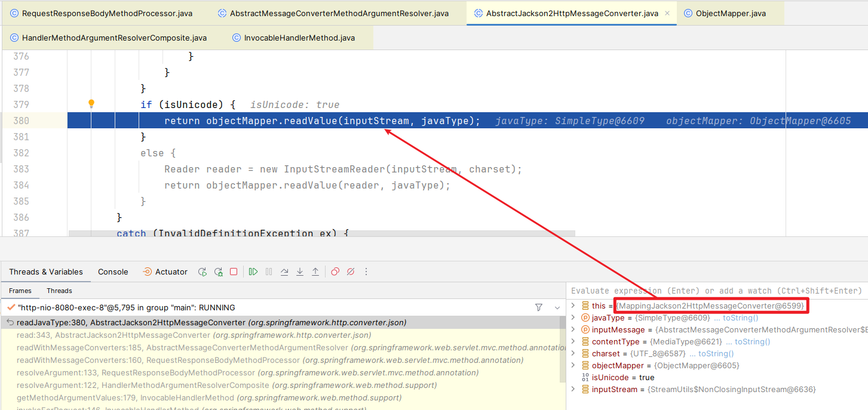Open the thread selector dropdown arrow
Screen dimensions: 868x410
click(x=557, y=307)
